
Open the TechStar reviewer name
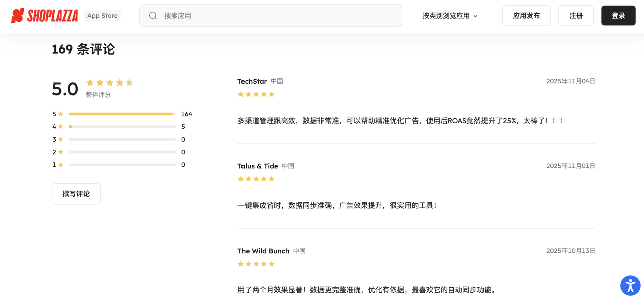252,81
